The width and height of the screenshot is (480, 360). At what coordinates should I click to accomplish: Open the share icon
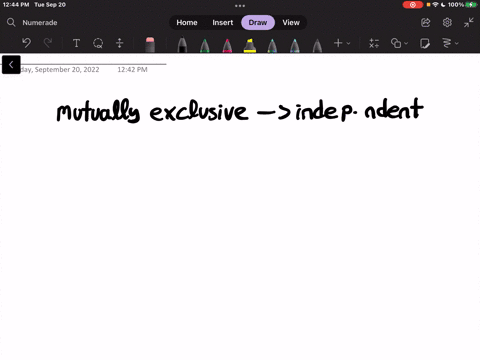click(426, 22)
